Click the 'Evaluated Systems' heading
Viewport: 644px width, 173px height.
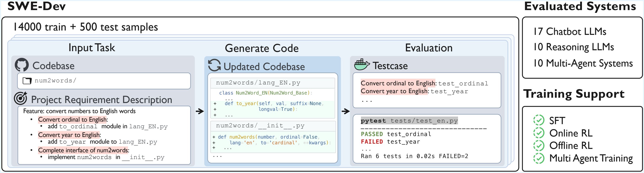pos(580,6)
